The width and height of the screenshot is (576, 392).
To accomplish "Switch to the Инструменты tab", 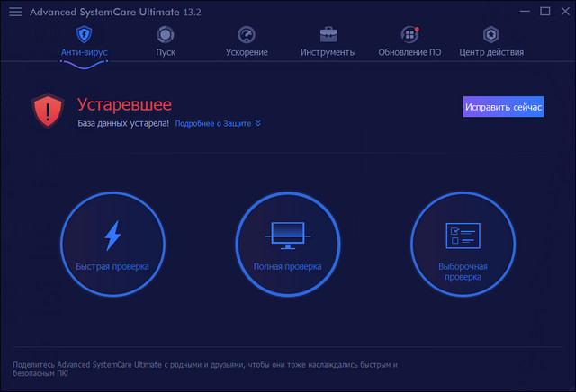I will (x=328, y=41).
